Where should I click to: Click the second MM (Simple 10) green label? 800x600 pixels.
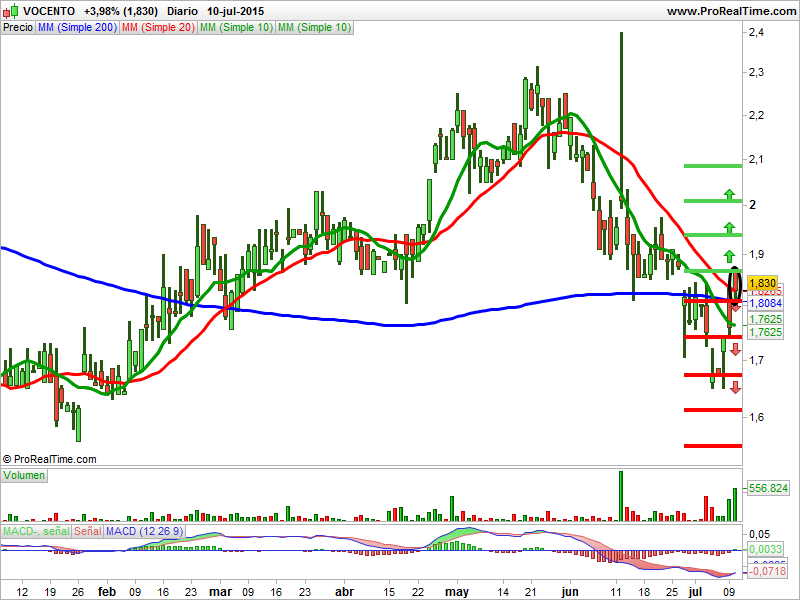pos(314,28)
